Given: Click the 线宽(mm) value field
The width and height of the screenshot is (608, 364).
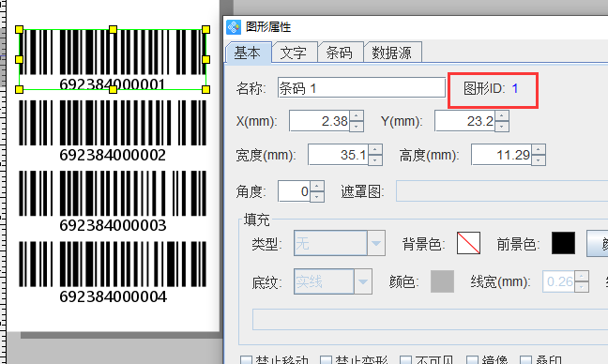Looking at the screenshot, I should pos(558,281).
